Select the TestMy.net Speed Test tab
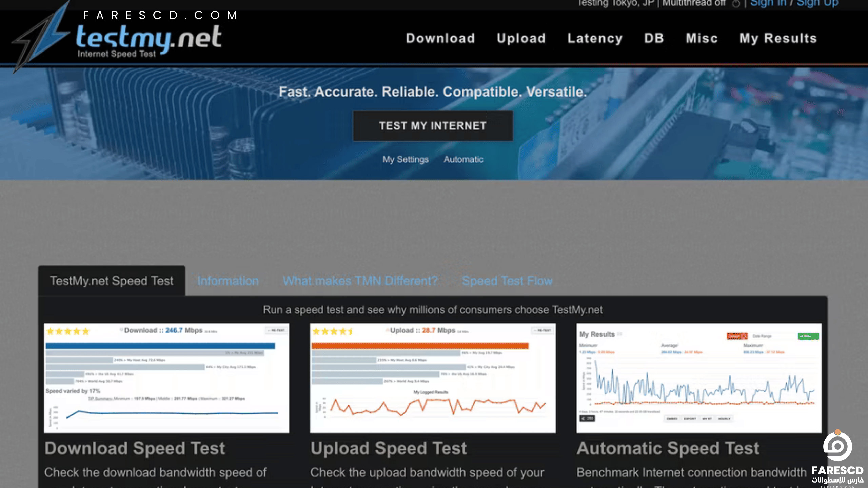This screenshot has height=488, width=868. pos(112,281)
